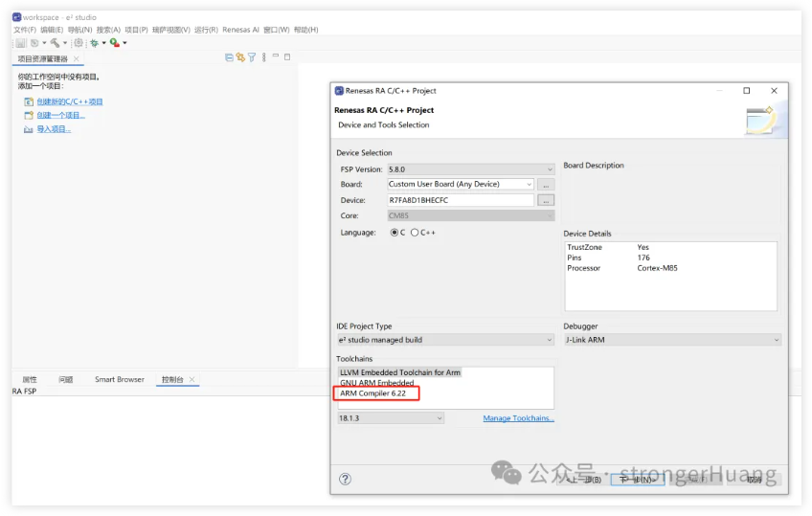Open the filter funnel in the project explorer
The height and width of the screenshot is (516, 812).
[x=252, y=57]
